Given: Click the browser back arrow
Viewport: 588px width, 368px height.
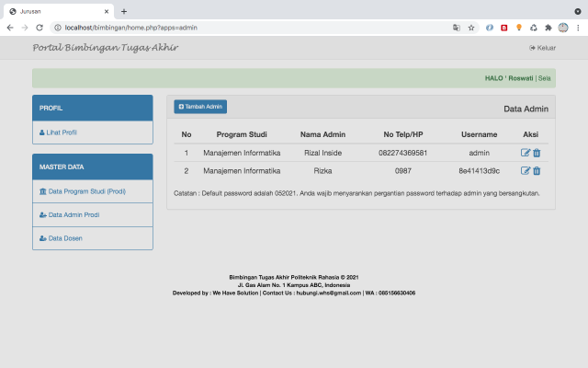Looking at the screenshot, I should click(10, 28).
